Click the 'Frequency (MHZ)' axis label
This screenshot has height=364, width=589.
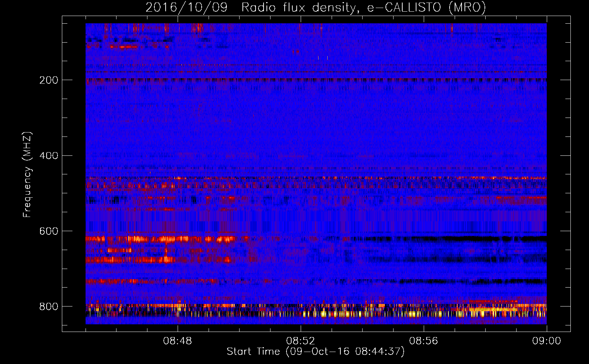[27, 174]
